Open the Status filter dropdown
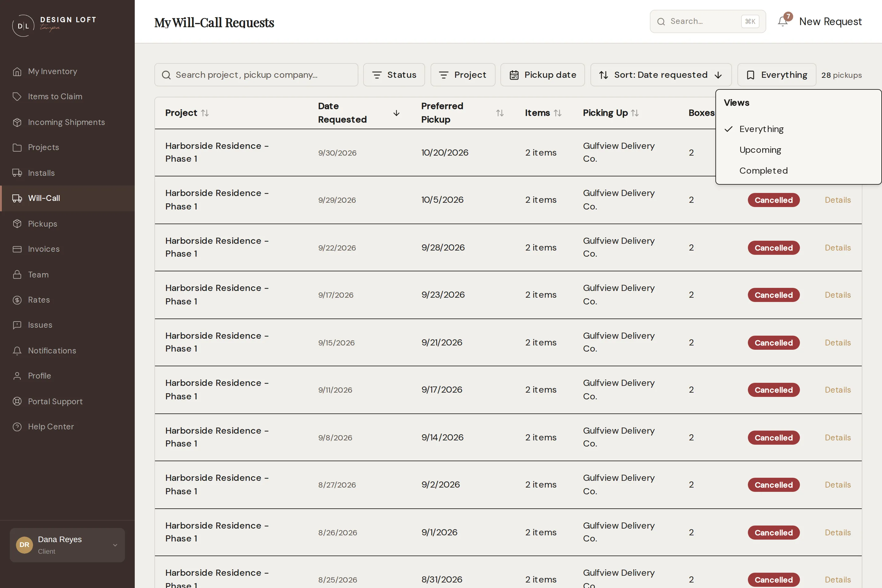Viewport: 882px width, 588px height. tap(394, 75)
